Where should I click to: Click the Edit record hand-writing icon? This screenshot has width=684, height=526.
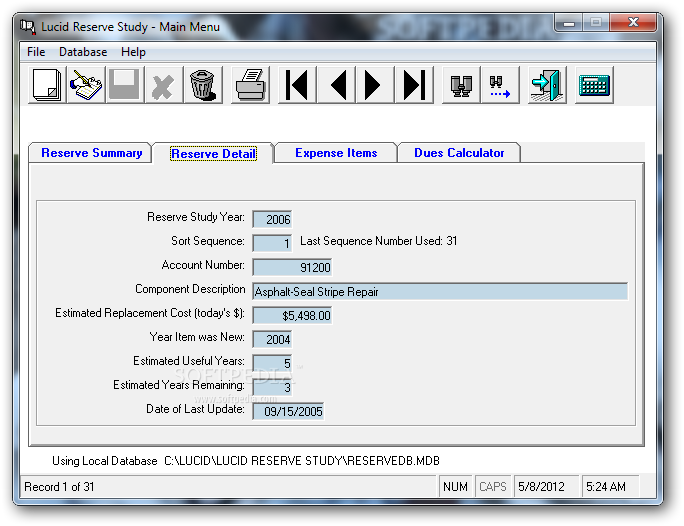pos(86,85)
